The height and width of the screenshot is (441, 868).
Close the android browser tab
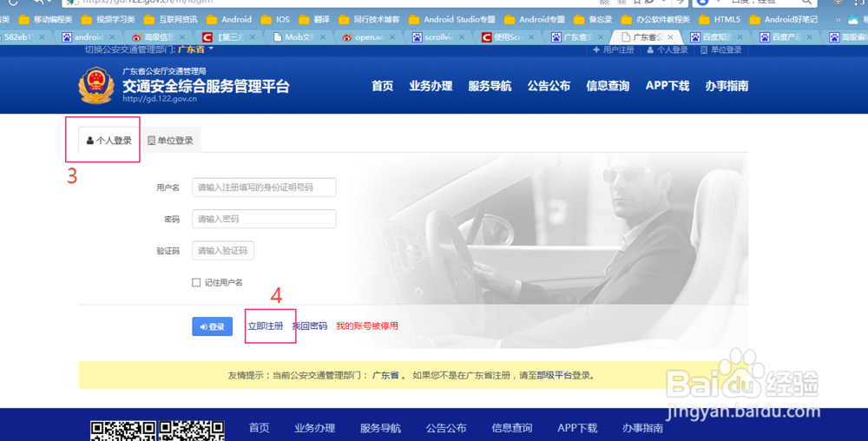pyautogui.click(x=112, y=37)
